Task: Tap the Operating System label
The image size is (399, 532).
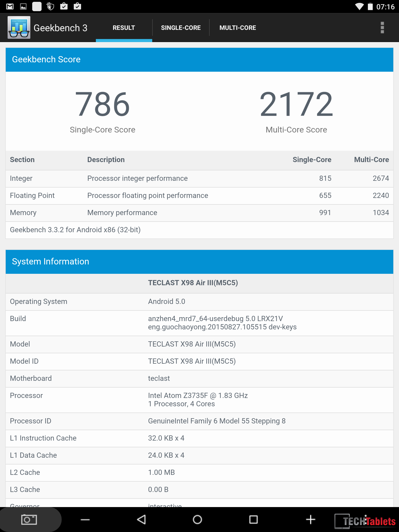Action: pyautogui.click(x=38, y=302)
